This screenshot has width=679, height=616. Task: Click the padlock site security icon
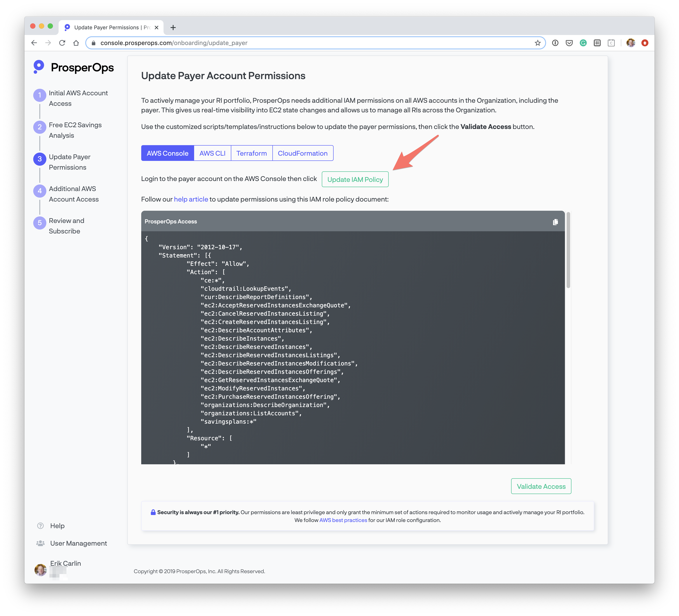[94, 43]
